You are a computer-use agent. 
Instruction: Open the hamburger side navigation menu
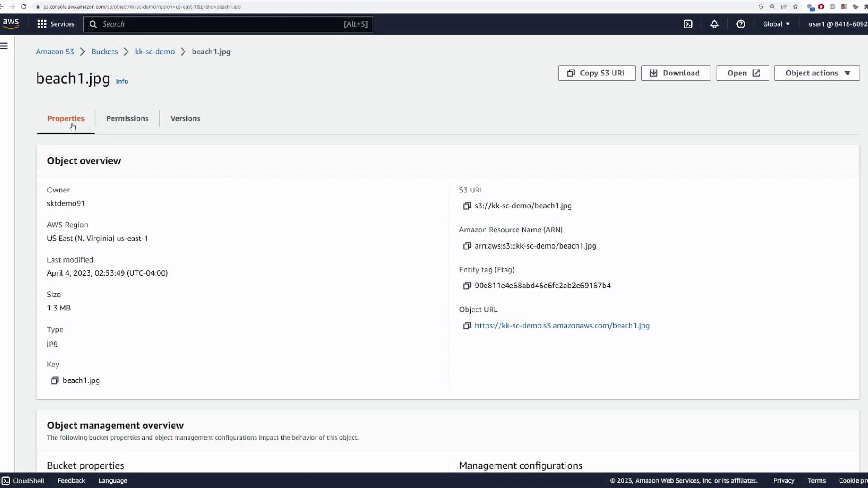[x=4, y=46]
